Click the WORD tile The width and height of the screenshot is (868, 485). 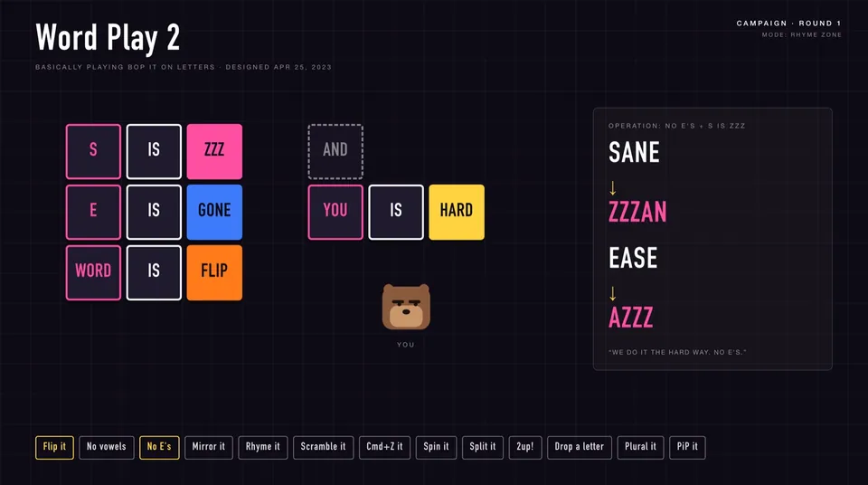pyautogui.click(x=93, y=272)
